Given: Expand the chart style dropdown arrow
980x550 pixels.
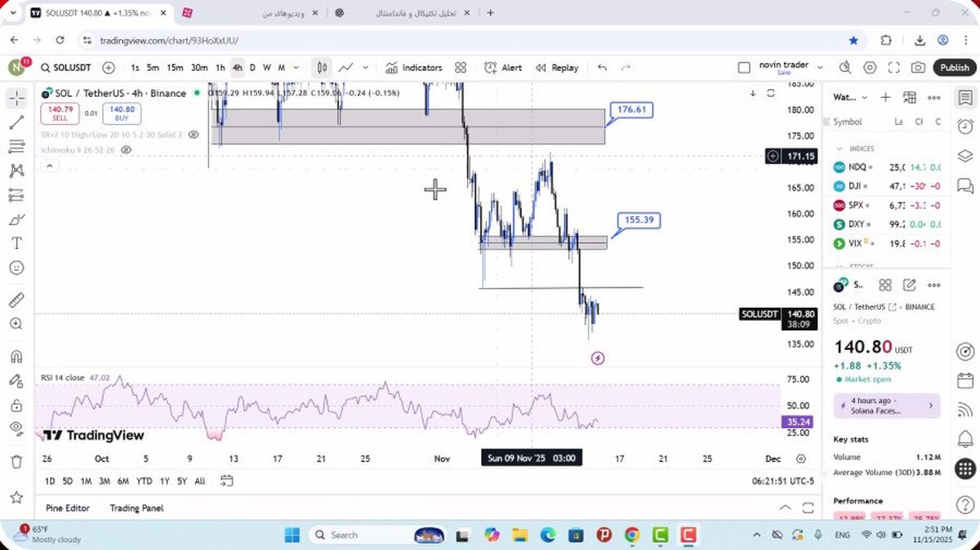Looking at the screenshot, I should click(365, 68).
